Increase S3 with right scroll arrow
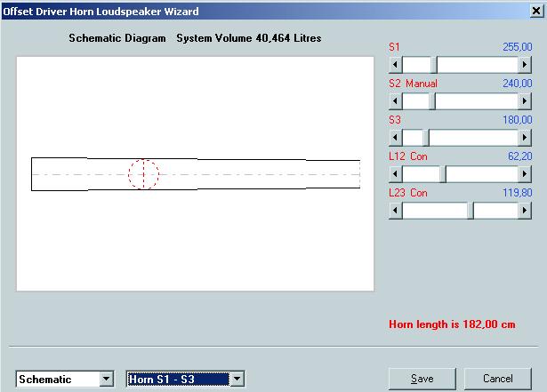 pyautogui.click(x=525, y=138)
